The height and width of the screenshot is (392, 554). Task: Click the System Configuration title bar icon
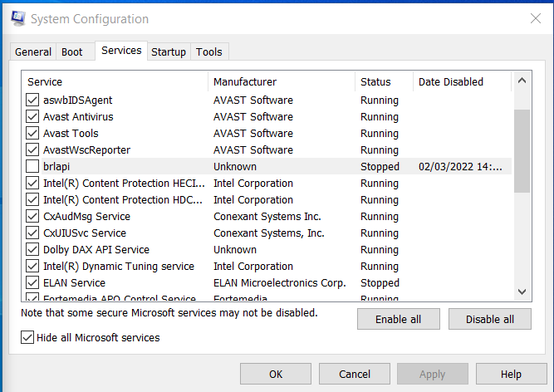[18, 18]
